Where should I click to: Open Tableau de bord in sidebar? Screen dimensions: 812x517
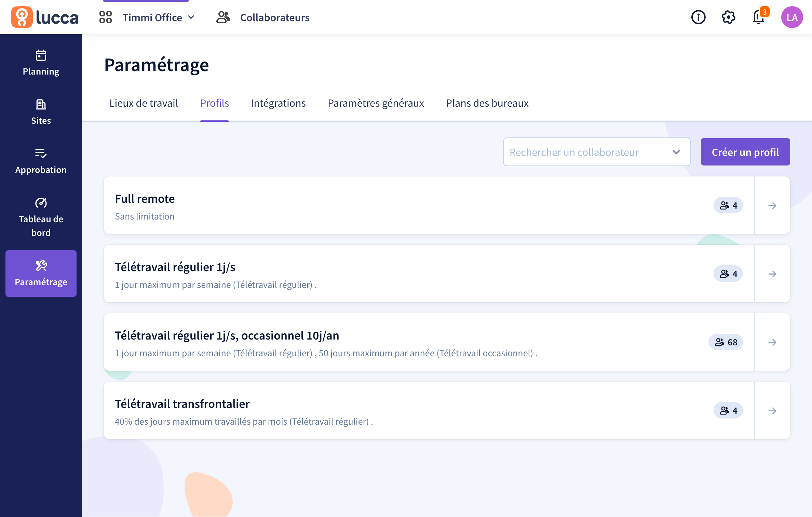(41, 217)
